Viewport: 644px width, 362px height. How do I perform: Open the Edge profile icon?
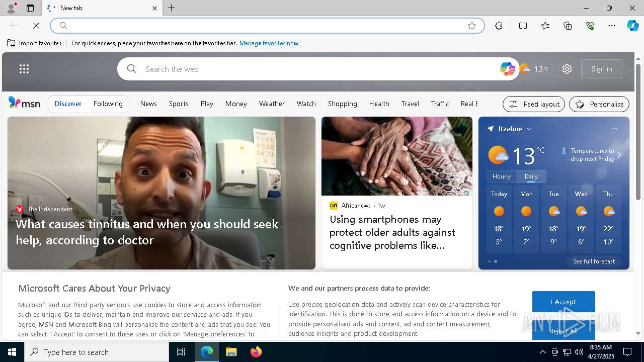[x=11, y=8]
